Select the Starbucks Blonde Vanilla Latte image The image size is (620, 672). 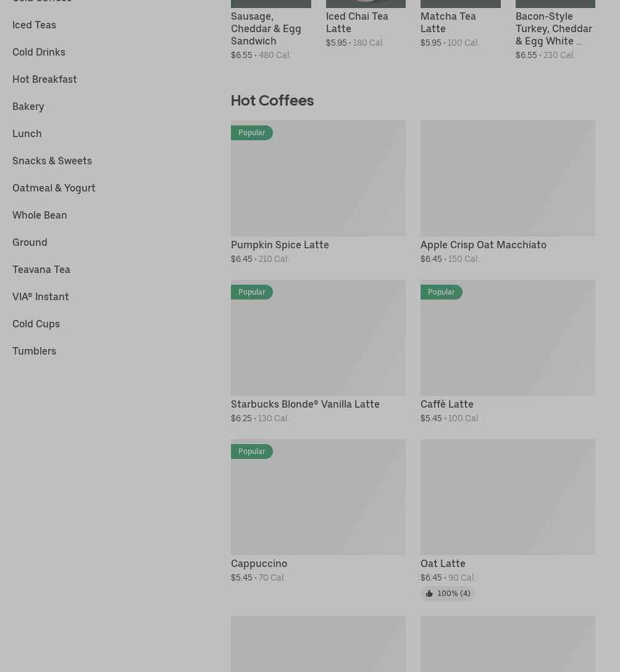click(x=318, y=338)
